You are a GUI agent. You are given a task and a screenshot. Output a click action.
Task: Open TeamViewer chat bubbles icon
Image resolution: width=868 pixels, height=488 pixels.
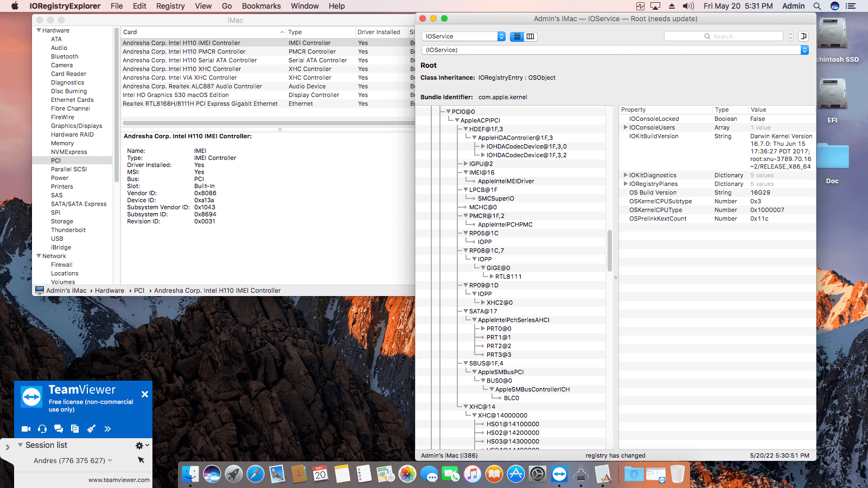tap(59, 429)
